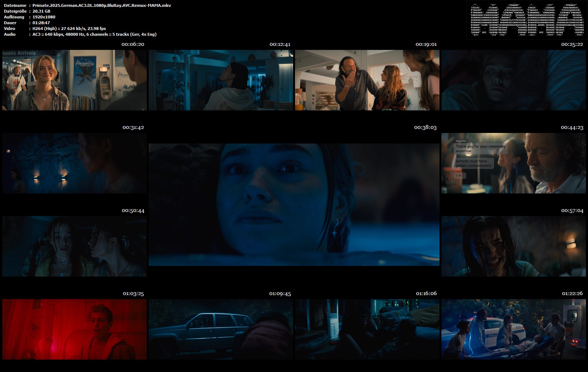Click the thumbnail at 00:06:20
Image resolution: width=588 pixels, height=372 pixels.
click(x=74, y=80)
